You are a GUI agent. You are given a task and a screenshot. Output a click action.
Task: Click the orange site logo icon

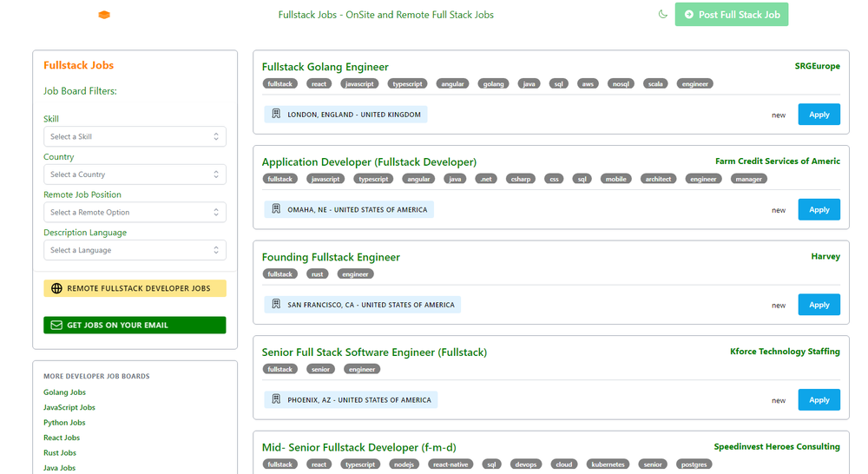click(104, 15)
